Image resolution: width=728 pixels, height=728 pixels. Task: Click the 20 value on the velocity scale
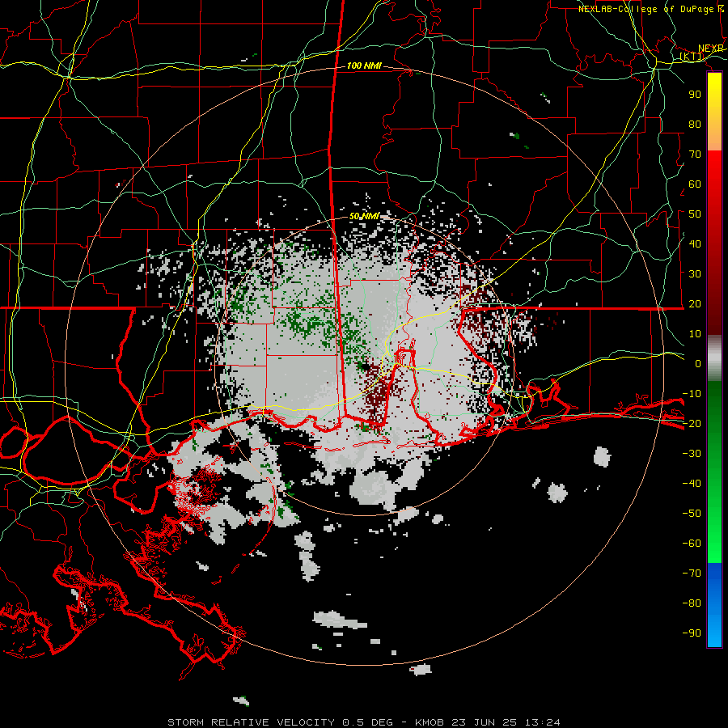pyautogui.click(x=695, y=304)
